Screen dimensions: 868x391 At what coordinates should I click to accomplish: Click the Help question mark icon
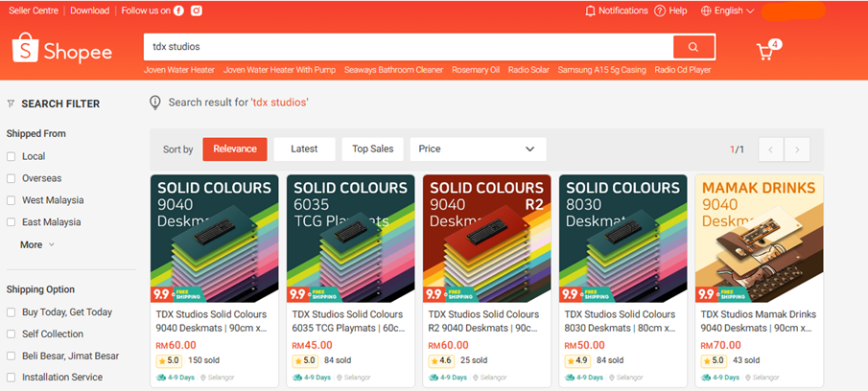pos(659,11)
